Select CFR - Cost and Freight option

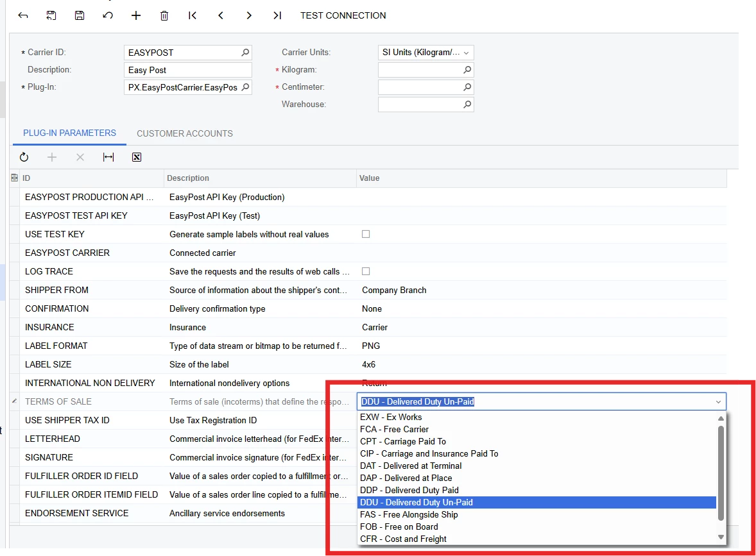(x=537, y=539)
